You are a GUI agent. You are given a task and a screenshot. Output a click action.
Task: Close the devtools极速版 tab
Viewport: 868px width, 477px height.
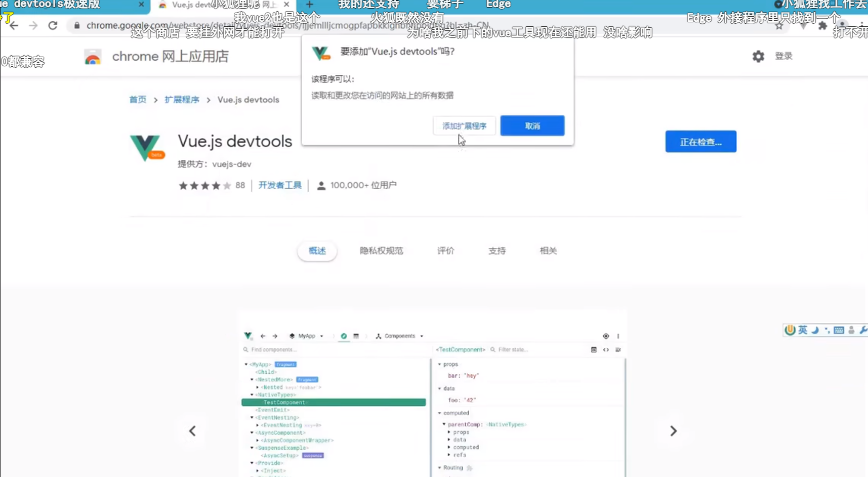(141, 5)
